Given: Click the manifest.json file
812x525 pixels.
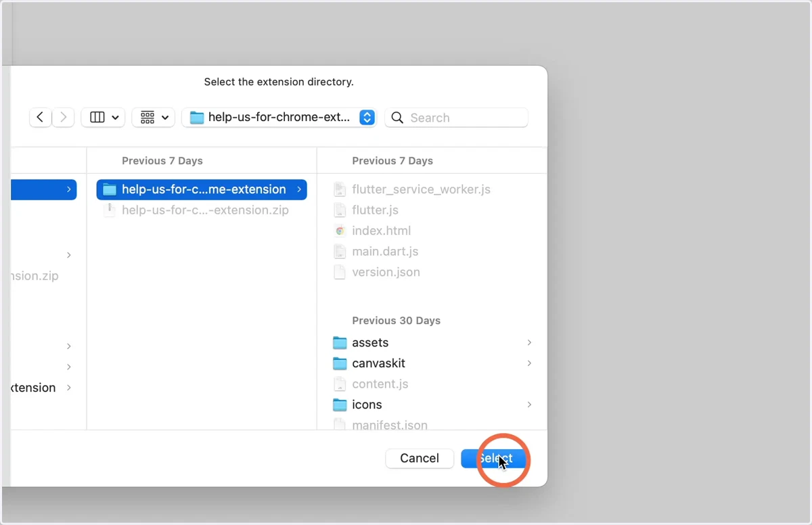Looking at the screenshot, I should point(390,425).
